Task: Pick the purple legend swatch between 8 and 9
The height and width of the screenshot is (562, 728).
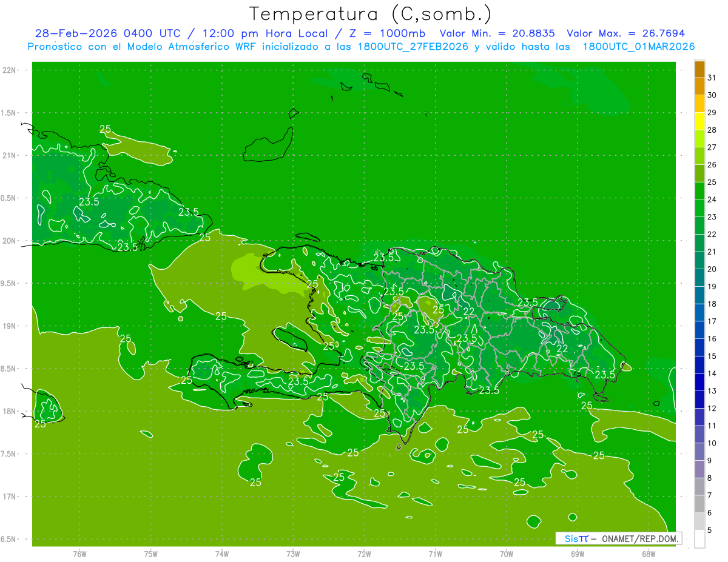Action: (x=699, y=469)
